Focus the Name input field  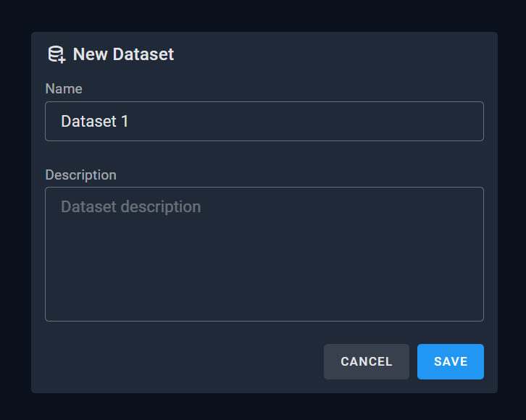(x=264, y=121)
